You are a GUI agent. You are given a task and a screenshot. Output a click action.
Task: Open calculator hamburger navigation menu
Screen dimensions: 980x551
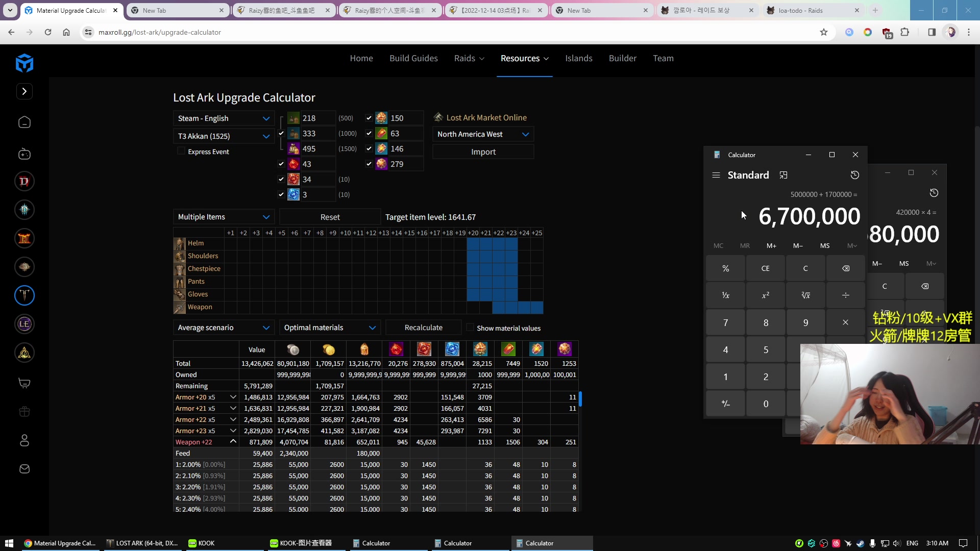pyautogui.click(x=716, y=175)
